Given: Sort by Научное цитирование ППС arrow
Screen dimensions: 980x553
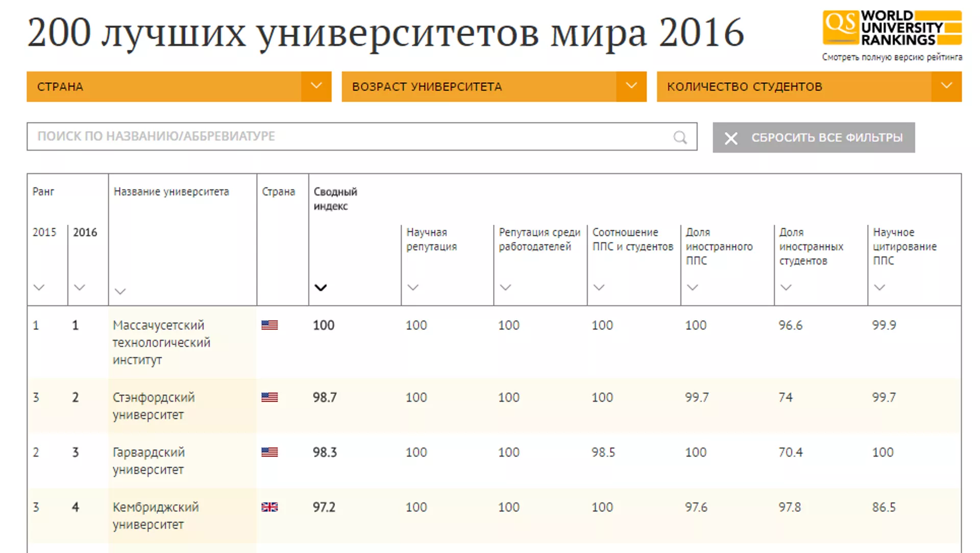Looking at the screenshot, I should pos(879,287).
